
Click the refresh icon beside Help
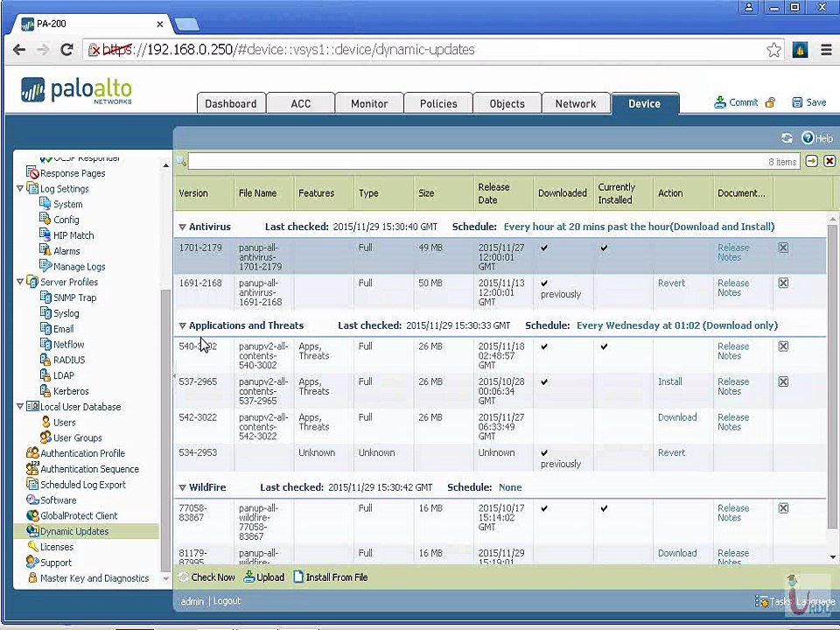pos(787,137)
